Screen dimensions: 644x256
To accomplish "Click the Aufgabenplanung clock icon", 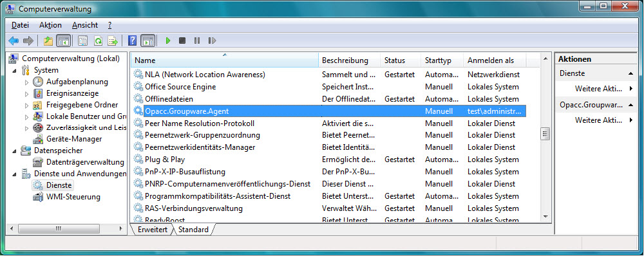I will pyautogui.click(x=38, y=82).
